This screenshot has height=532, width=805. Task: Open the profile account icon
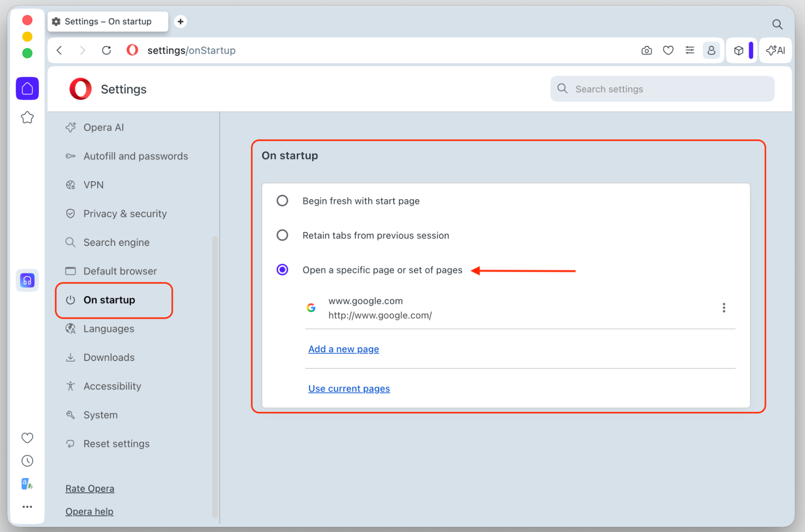click(x=711, y=50)
